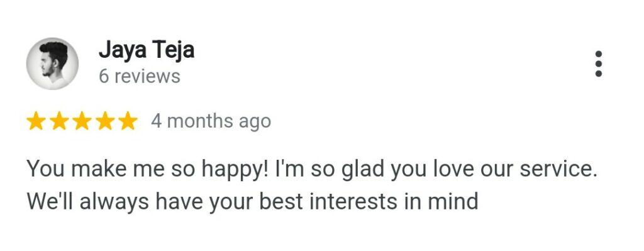Viewport: 644px width, 251px height.
Task: Open the three-dot more options menu
Action: tap(599, 64)
